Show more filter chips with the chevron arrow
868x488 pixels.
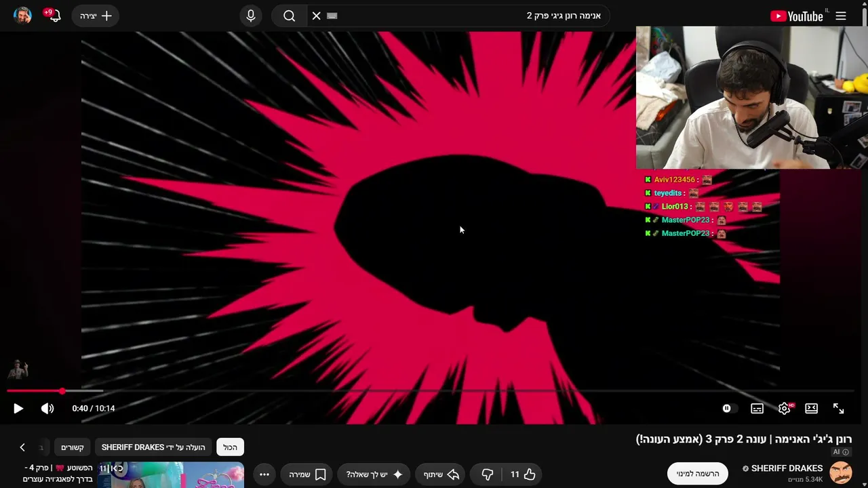pos(22,447)
